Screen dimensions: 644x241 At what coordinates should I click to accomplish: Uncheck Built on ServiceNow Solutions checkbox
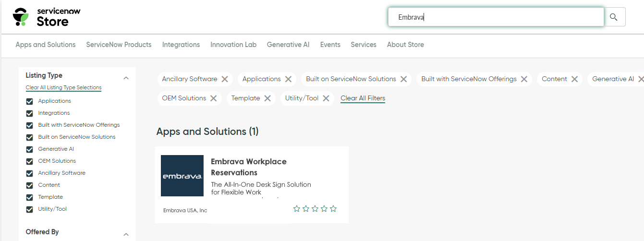point(30,137)
